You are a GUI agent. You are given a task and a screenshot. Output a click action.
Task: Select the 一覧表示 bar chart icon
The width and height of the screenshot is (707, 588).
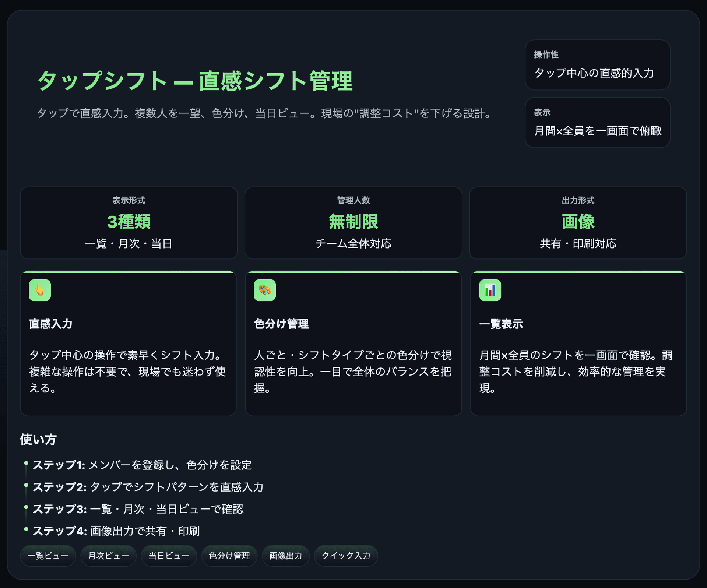coord(490,290)
